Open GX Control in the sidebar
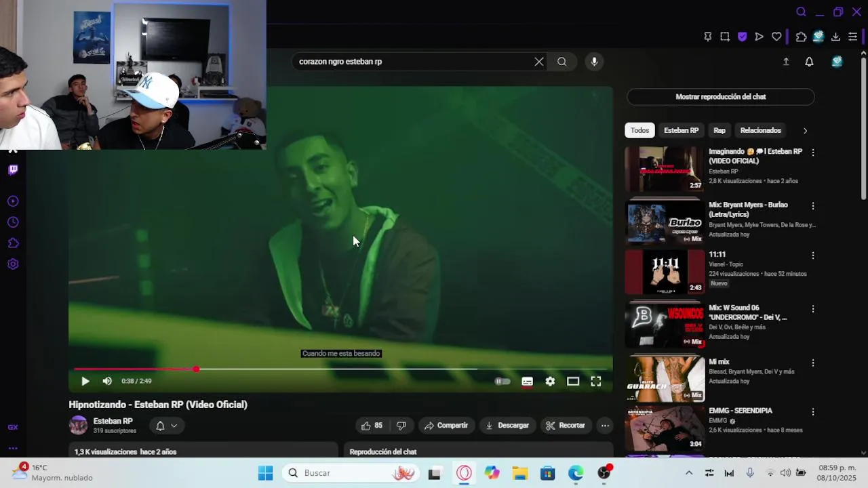This screenshot has width=868, height=488. pyautogui.click(x=13, y=427)
